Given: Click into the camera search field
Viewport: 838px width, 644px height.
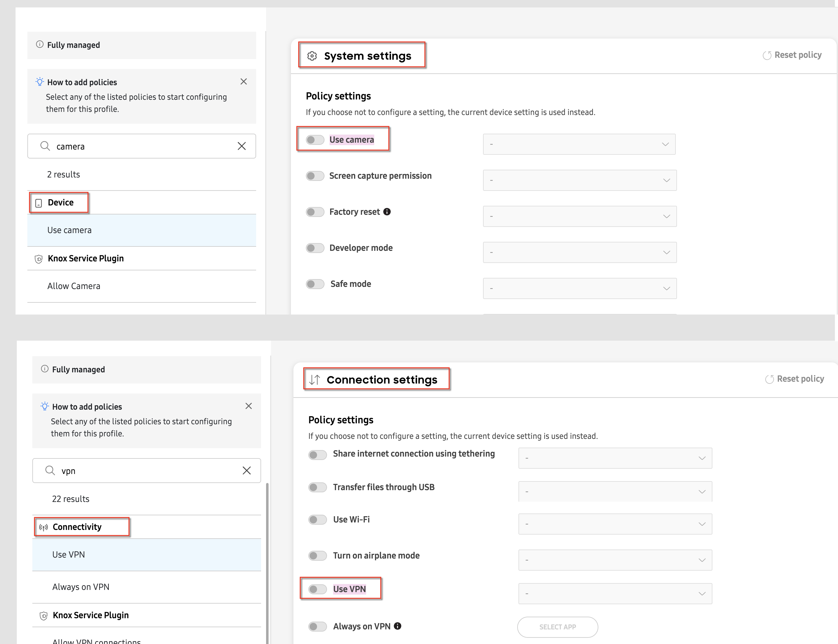Looking at the screenshot, I should click(x=141, y=146).
